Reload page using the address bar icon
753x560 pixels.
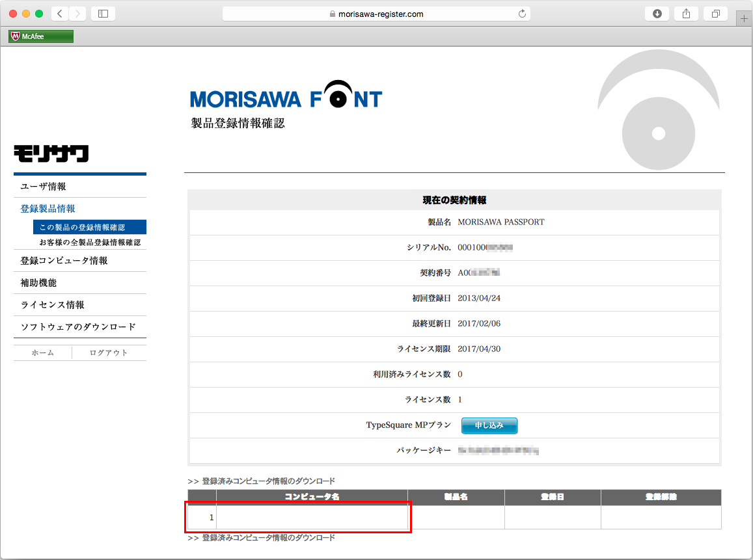point(521,14)
